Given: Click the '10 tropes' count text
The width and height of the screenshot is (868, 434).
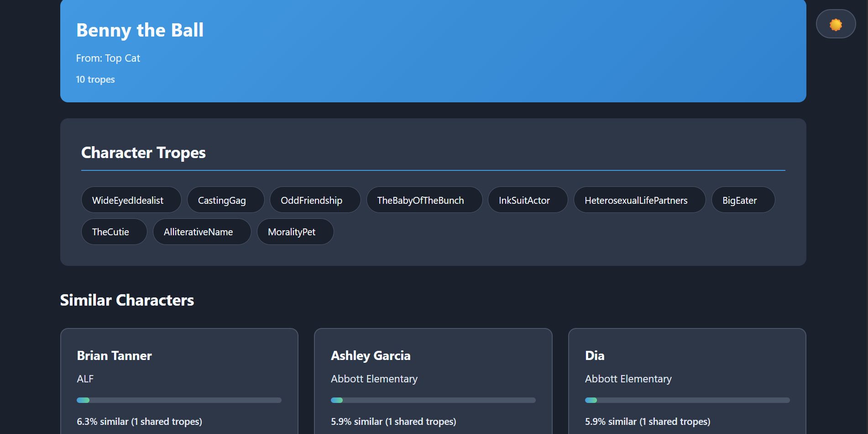Looking at the screenshot, I should 95,79.
